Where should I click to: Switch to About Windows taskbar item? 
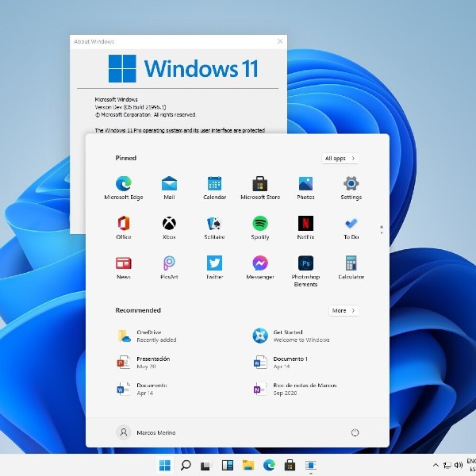point(310,465)
